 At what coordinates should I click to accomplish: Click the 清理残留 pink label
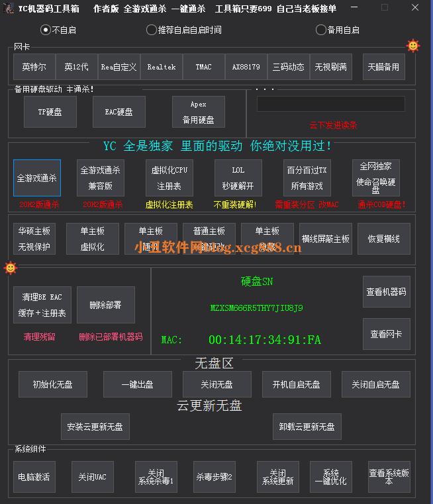pos(39,337)
